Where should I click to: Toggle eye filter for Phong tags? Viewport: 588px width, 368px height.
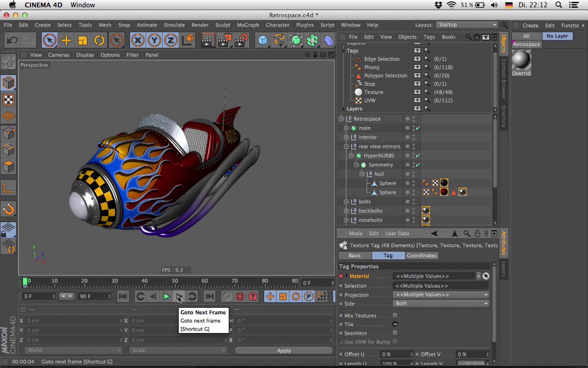point(417,67)
